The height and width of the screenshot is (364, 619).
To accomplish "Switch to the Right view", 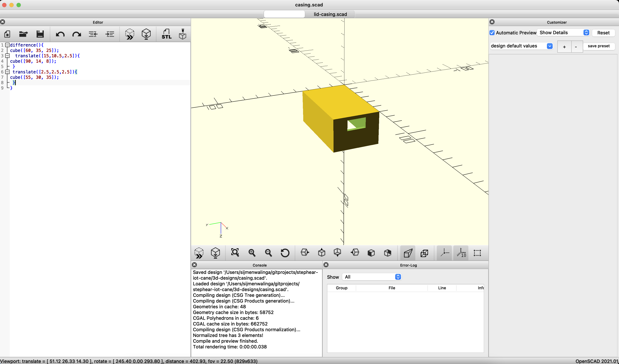I will coord(305,252).
